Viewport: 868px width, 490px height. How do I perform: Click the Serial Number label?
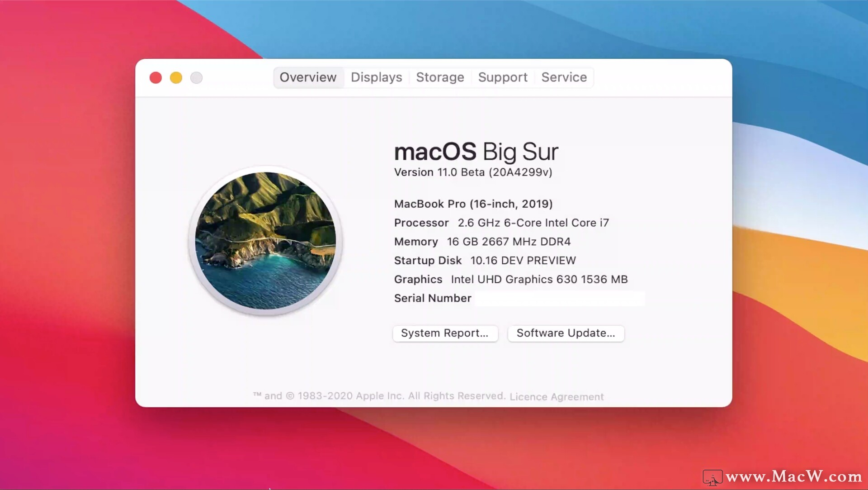pyautogui.click(x=433, y=298)
